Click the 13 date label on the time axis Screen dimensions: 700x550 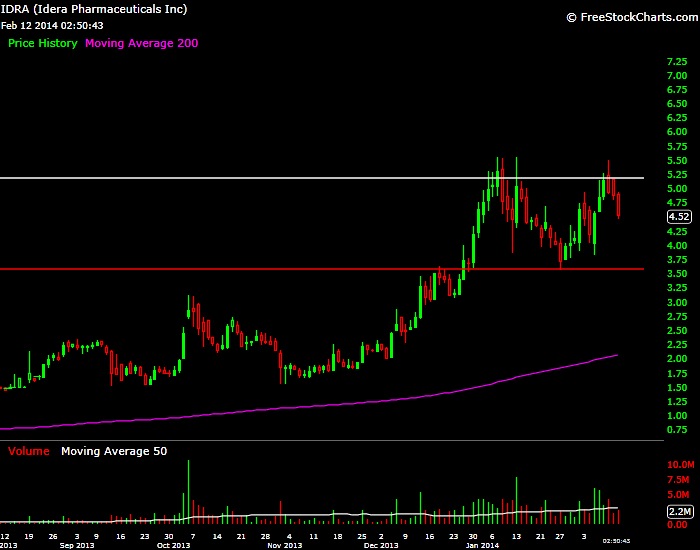[x=516, y=536]
